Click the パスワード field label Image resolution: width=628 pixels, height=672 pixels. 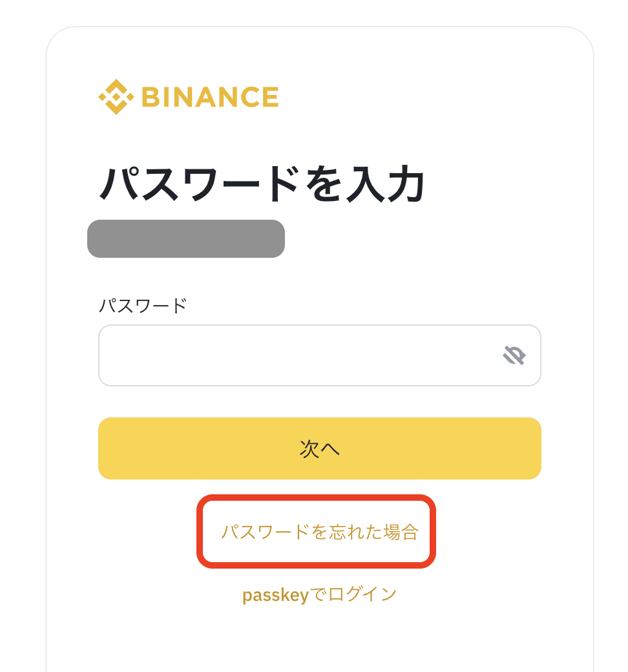[143, 306]
